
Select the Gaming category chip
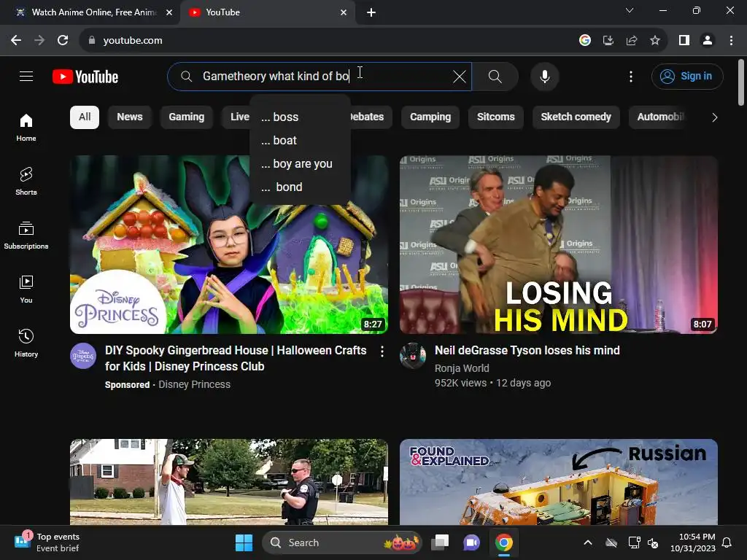tap(186, 117)
